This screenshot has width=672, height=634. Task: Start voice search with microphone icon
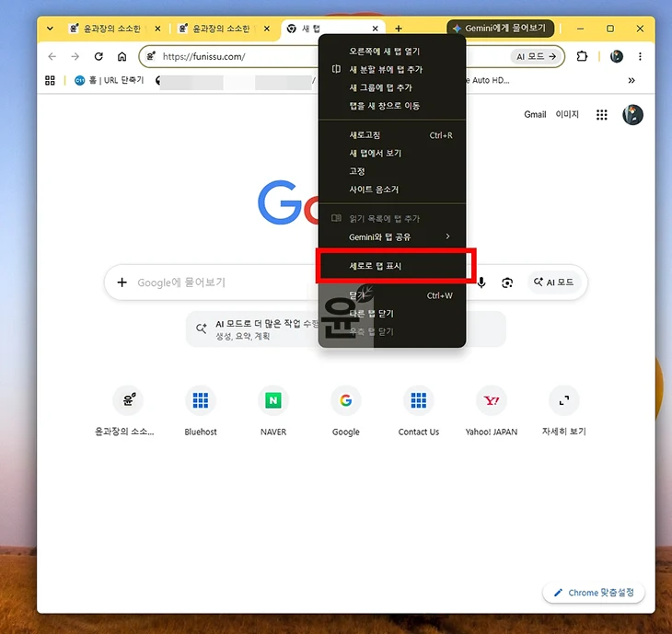coord(481,282)
